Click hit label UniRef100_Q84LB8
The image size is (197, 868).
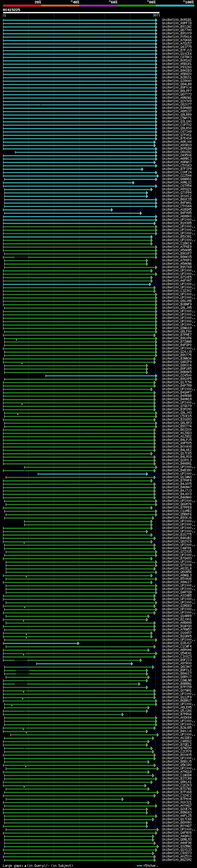tap(176, 84)
